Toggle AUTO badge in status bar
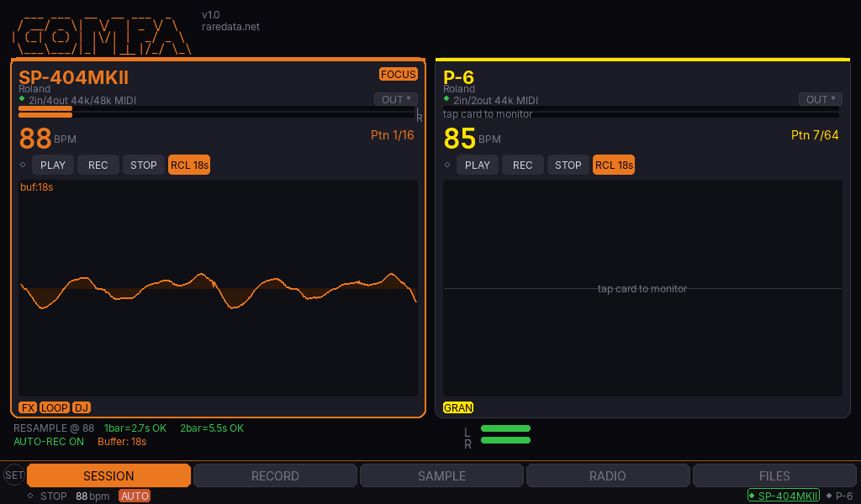 click(135, 496)
